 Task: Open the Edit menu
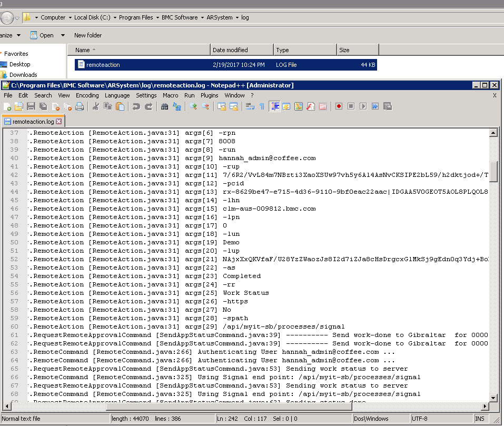(23, 95)
